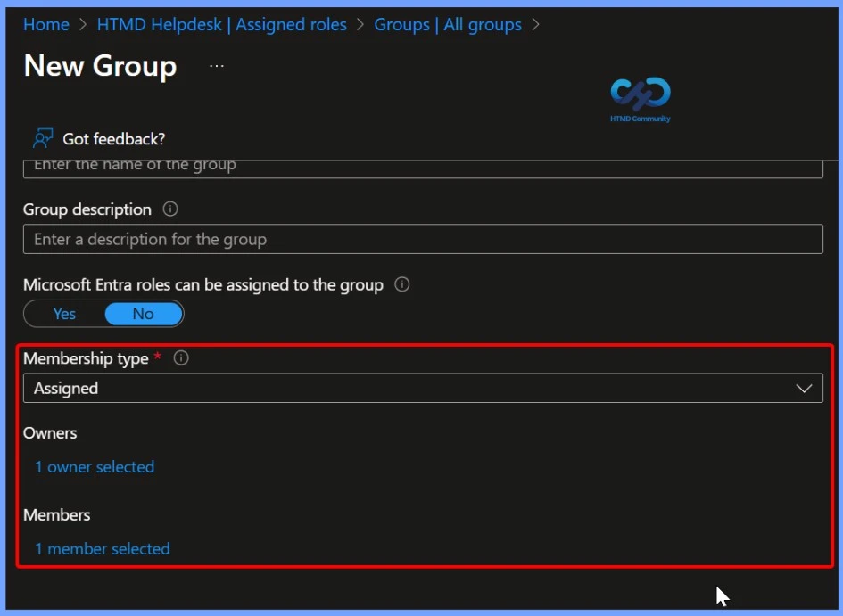Navigate to Home via the breadcrumb
The width and height of the screenshot is (843, 616).
coord(45,25)
